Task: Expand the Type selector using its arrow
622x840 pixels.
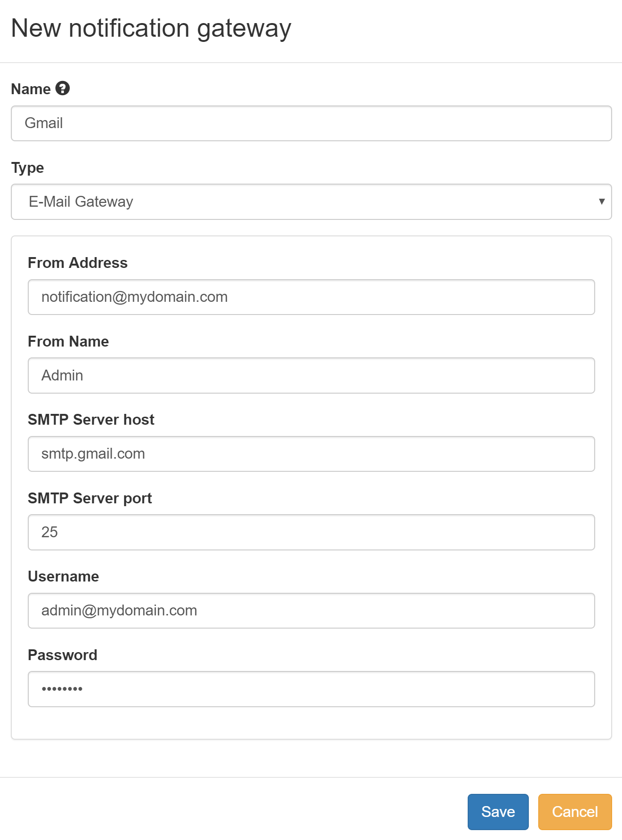Action: tap(601, 202)
